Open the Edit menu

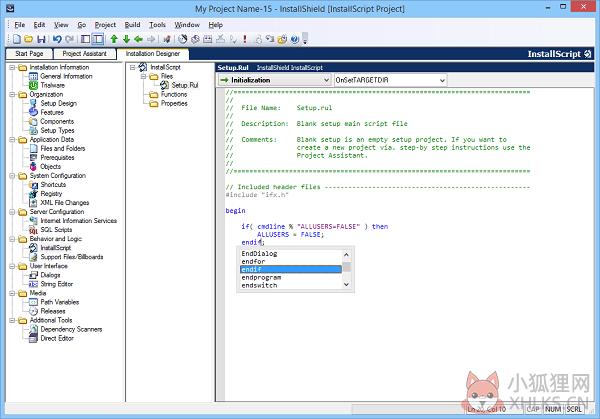point(39,25)
